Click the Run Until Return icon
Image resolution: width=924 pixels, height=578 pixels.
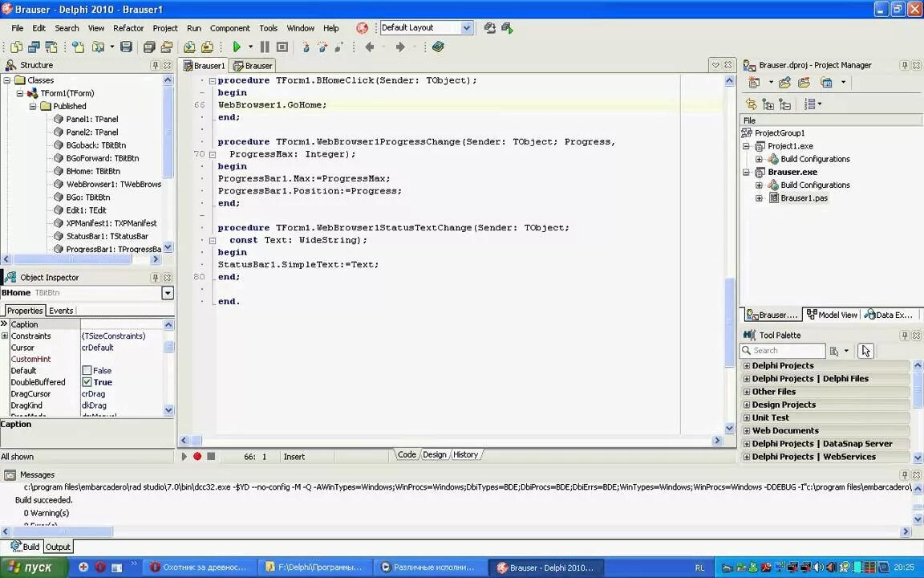coord(339,47)
